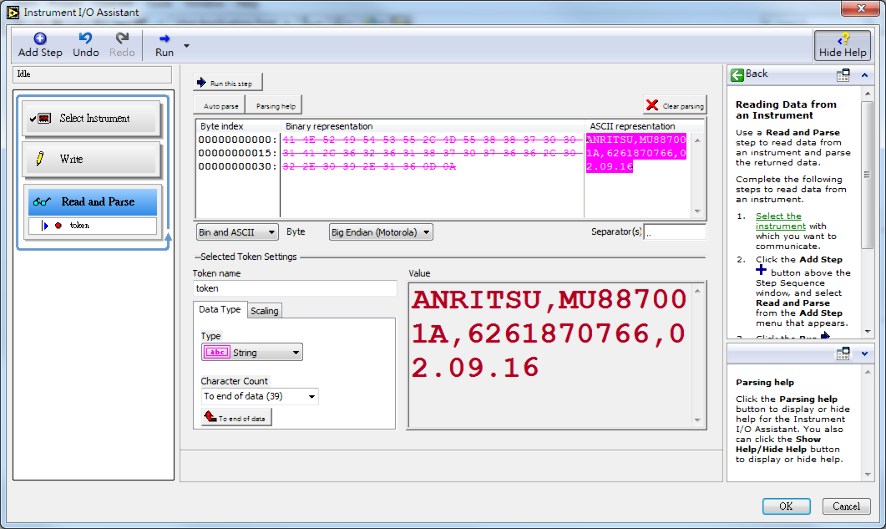
Task: Click the Clear parsing button
Action: point(675,105)
